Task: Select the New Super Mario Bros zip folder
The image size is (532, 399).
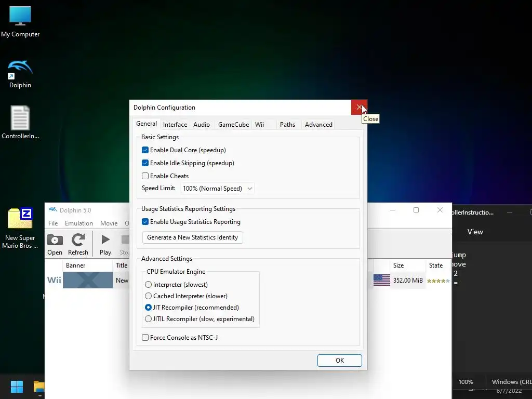Action: click(20, 228)
